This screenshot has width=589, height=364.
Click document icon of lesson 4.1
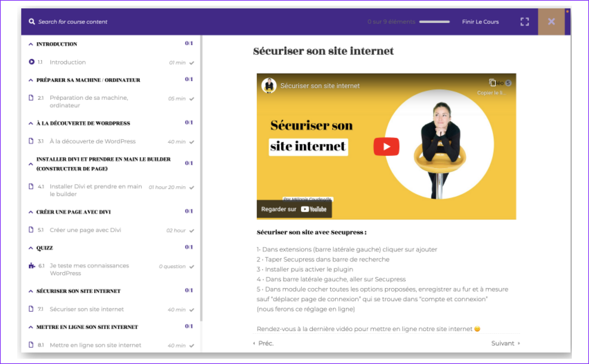31,186
